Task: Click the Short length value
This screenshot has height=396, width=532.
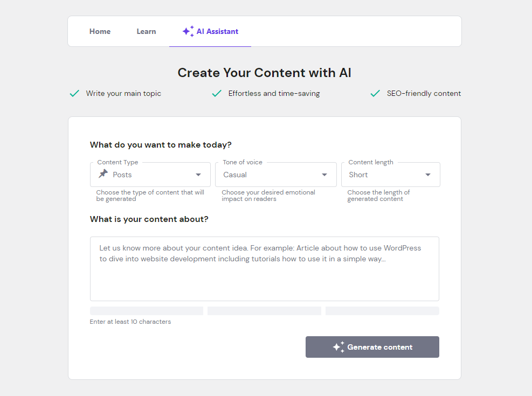Action: [x=358, y=175]
